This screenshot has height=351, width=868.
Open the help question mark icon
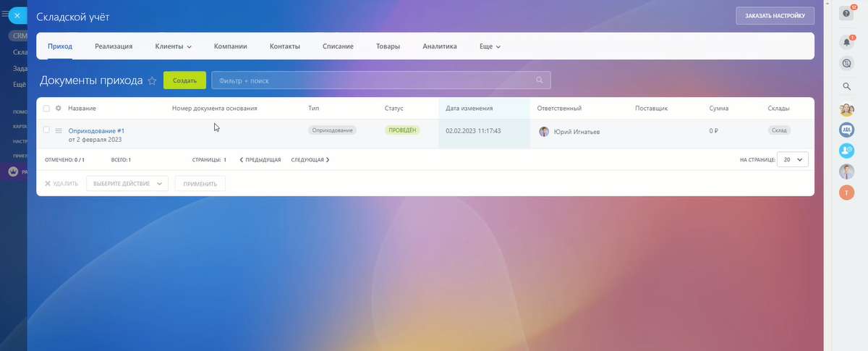coord(848,14)
